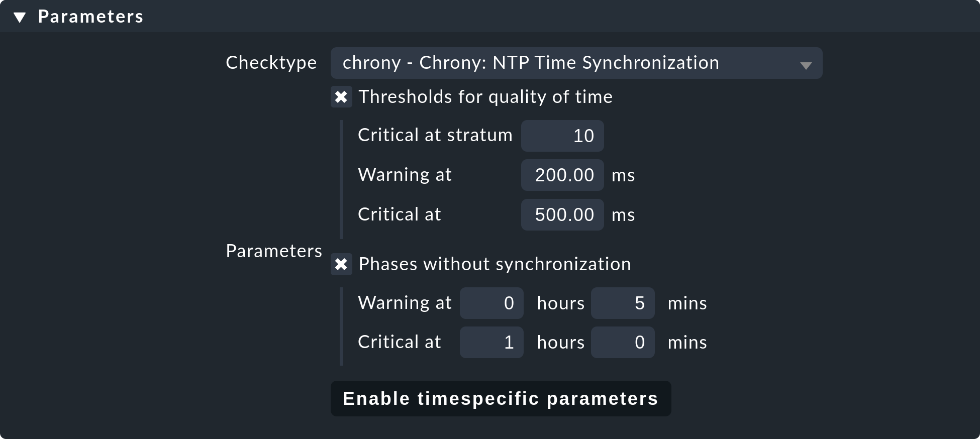
Task: Click the critical mins field showing 0
Action: 622,342
